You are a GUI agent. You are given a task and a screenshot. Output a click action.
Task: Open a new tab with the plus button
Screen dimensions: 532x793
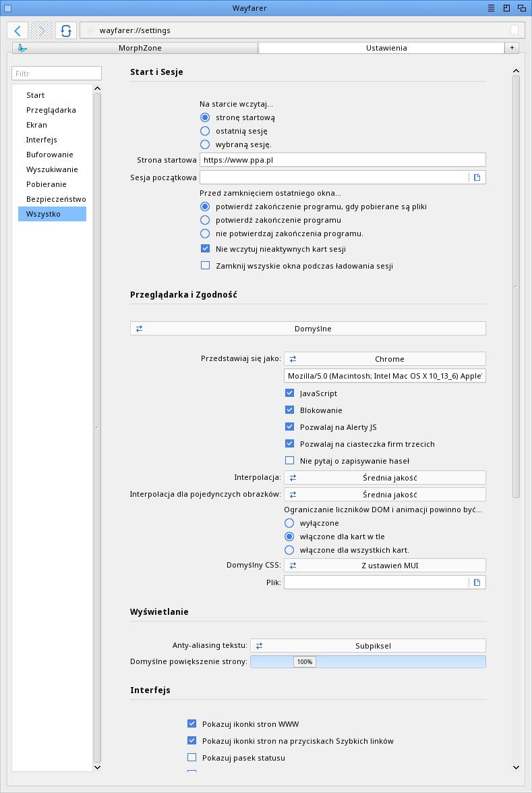coord(512,47)
